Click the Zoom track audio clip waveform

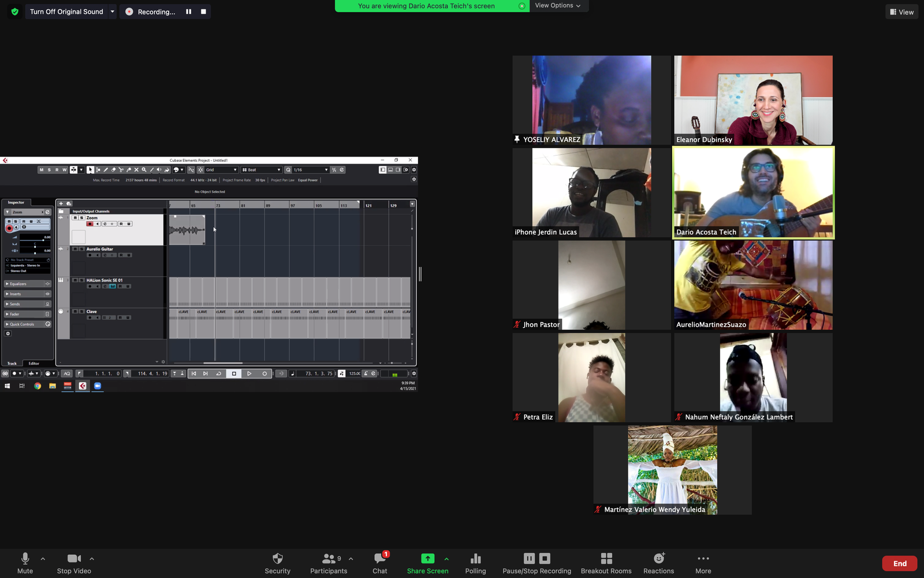pos(187,230)
